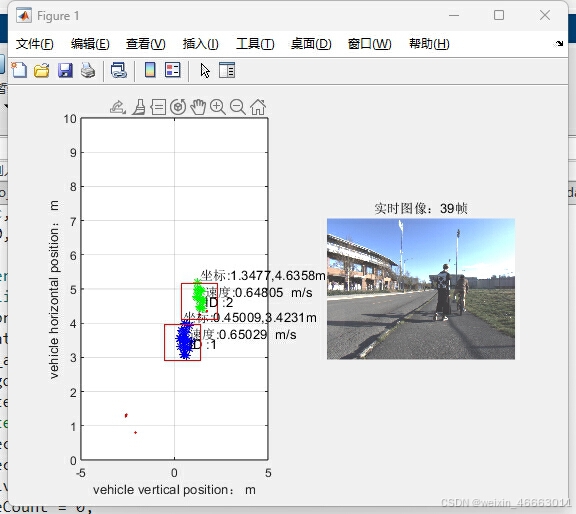
Task: Click the Link Plot toolbar icon
Action: [x=119, y=70]
